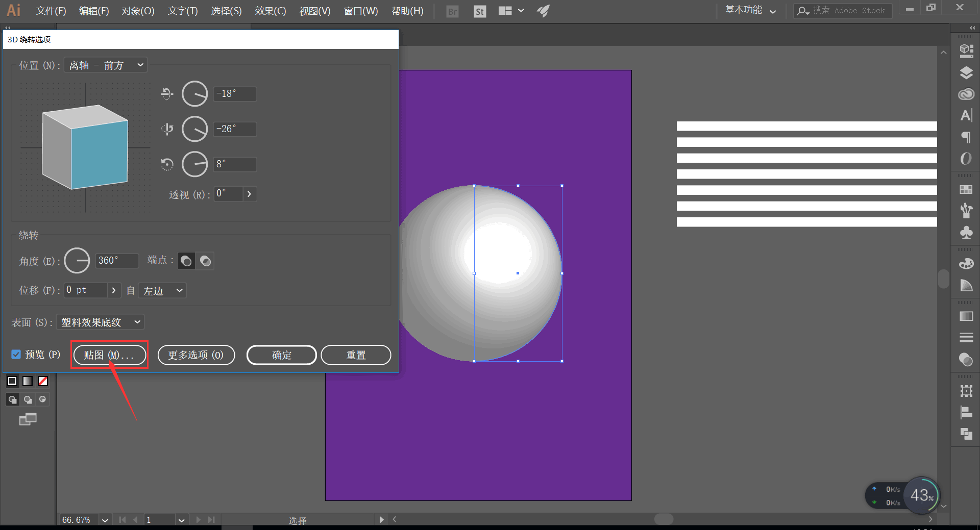
Task: Click the 贴图(M)... Map Art button
Action: click(109, 355)
